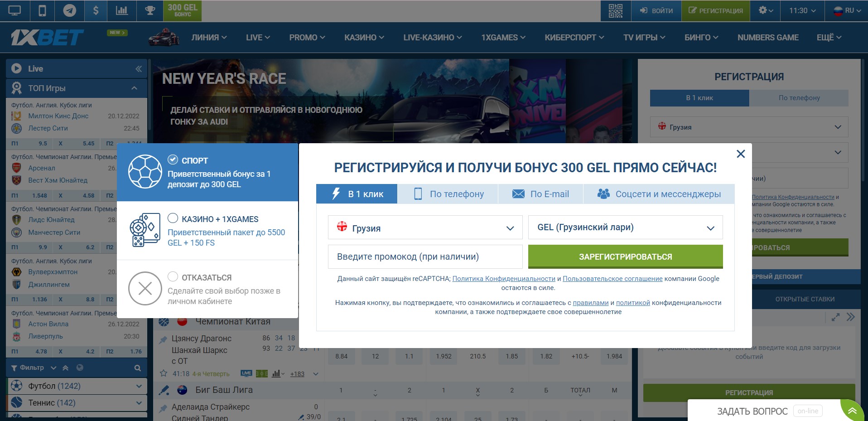Open the mobile apps phone icon
The height and width of the screenshot is (421, 868).
pyautogui.click(x=42, y=10)
